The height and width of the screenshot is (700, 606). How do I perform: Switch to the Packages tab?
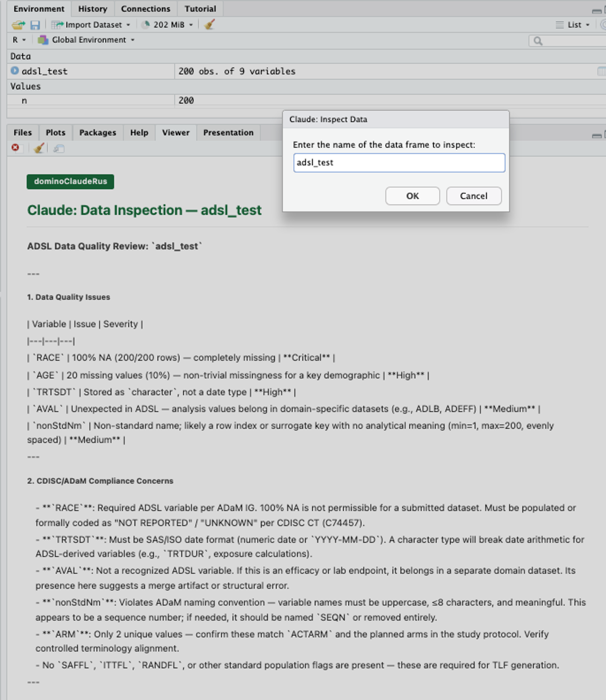point(98,133)
